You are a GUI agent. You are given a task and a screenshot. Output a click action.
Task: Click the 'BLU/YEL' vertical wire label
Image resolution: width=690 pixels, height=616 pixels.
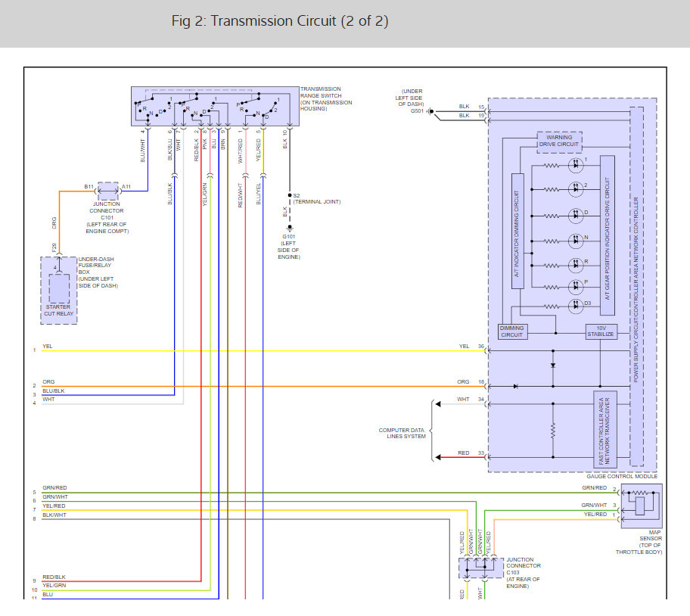click(x=258, y=194)
